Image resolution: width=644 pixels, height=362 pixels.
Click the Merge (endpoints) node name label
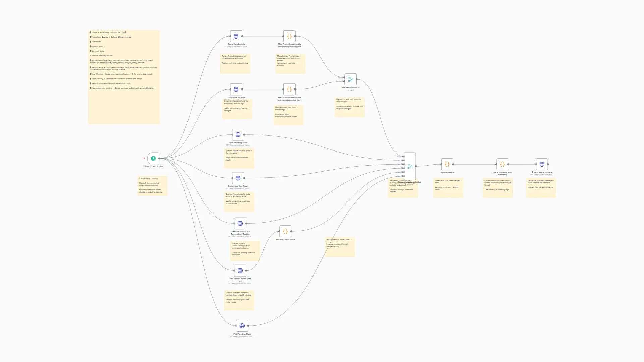click(350, 87)
